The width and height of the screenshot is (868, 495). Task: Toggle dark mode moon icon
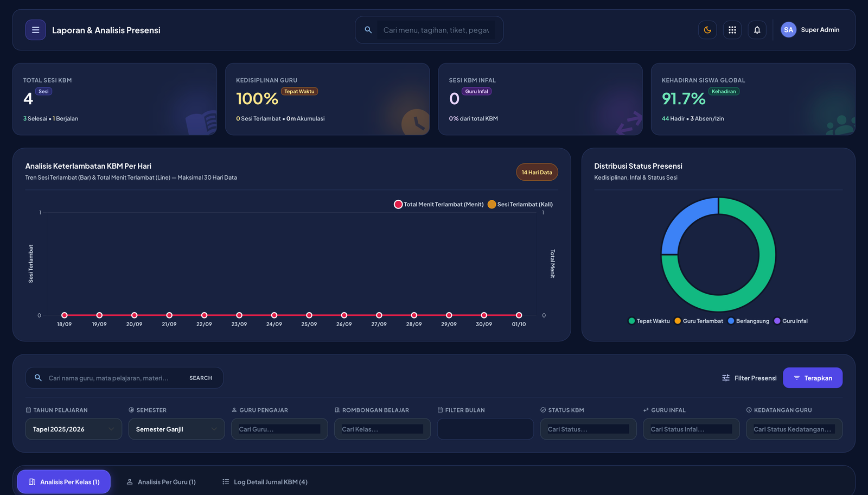click(x=707, y=30)
